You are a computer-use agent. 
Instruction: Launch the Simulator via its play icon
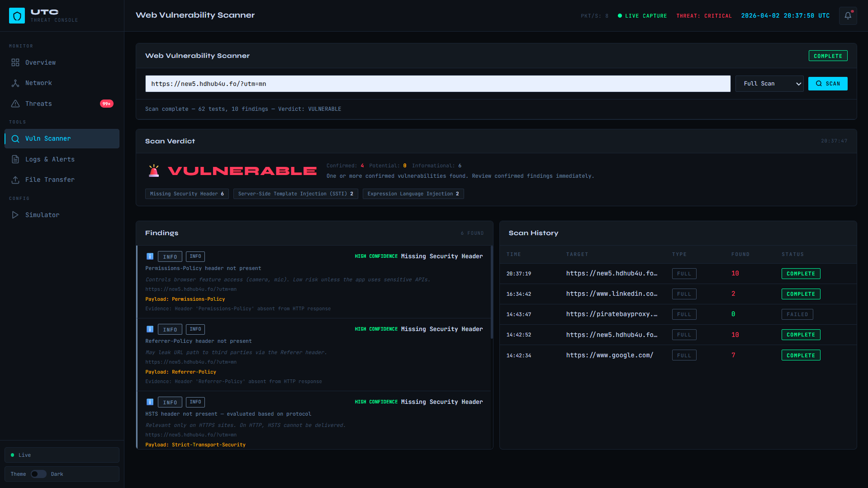15,215
